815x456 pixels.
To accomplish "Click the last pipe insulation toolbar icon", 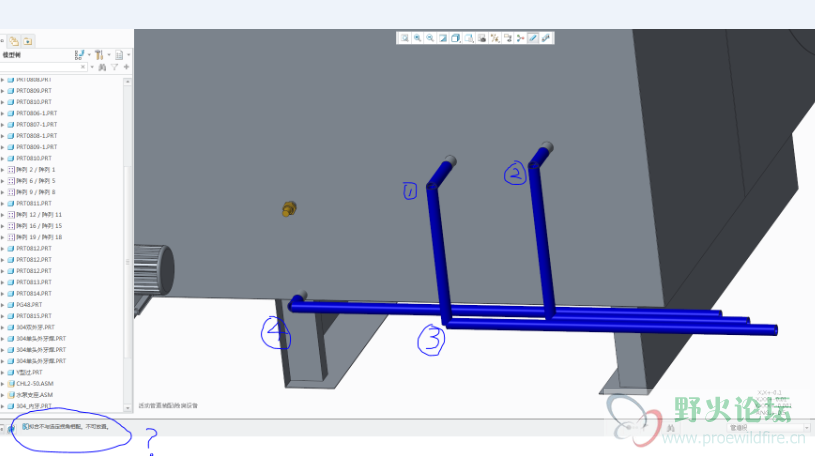I will click(546, 38).
